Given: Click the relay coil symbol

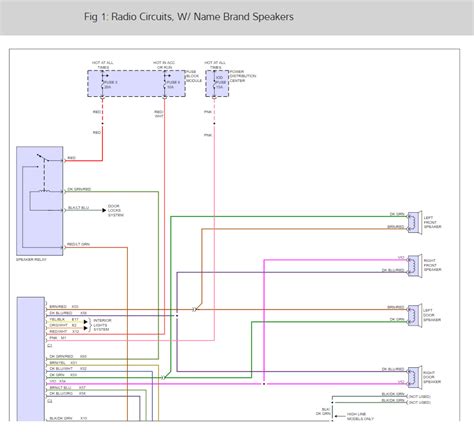Looking at the screenshot, I should [44, 191].
